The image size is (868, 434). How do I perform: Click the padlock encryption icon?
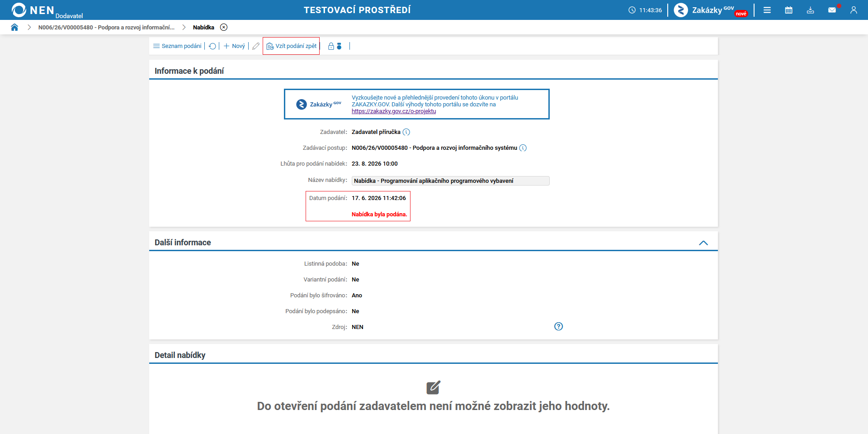pos(331,46)
